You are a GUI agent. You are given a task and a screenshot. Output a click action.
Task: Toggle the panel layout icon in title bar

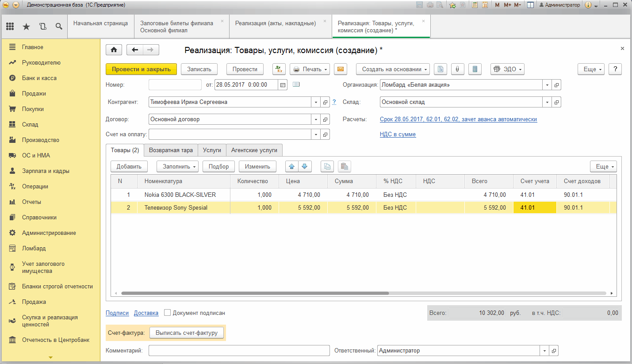[531, 5]
